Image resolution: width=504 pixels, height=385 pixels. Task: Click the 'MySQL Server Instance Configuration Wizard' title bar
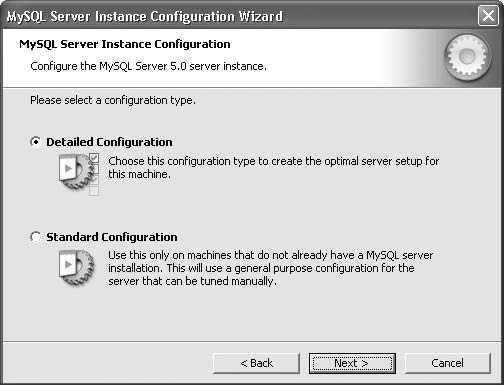tap(145, 16)
